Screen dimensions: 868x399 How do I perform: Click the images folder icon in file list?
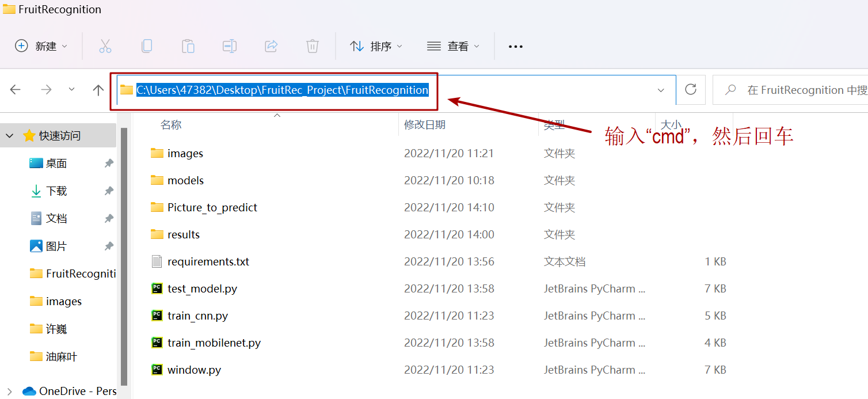click(x=157, y=153)
